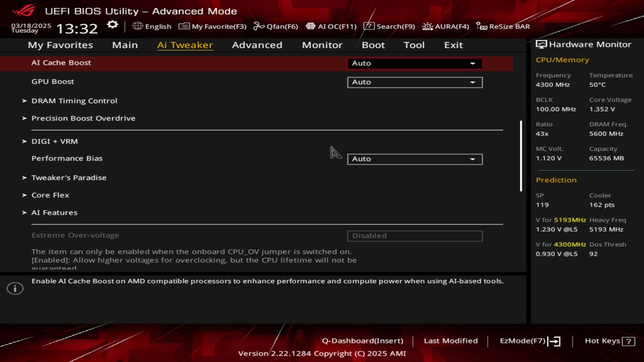Click the ROG logo icon
Image resolution: width=644 pixels, height=362 pixels.
(x=24, y=11)
